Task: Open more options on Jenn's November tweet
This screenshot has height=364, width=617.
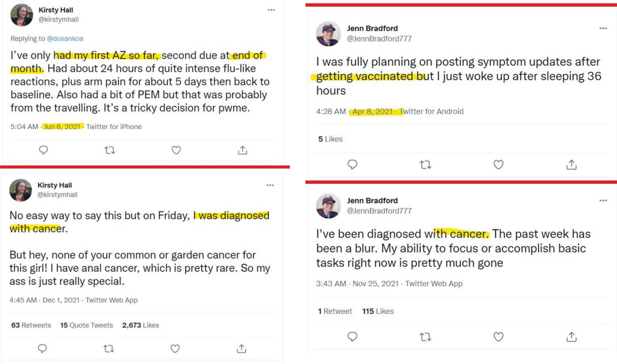Action: [603, 201]
